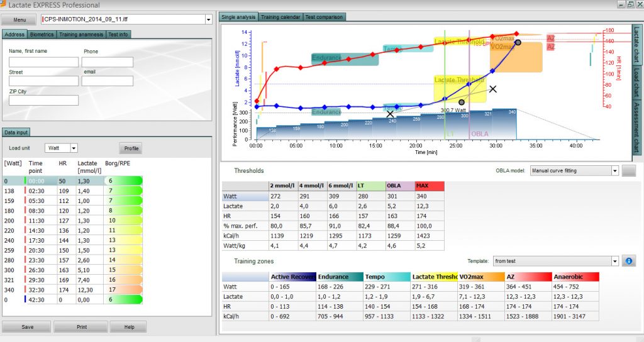Switch to the Test comparison tab

[x=324, y=17]
